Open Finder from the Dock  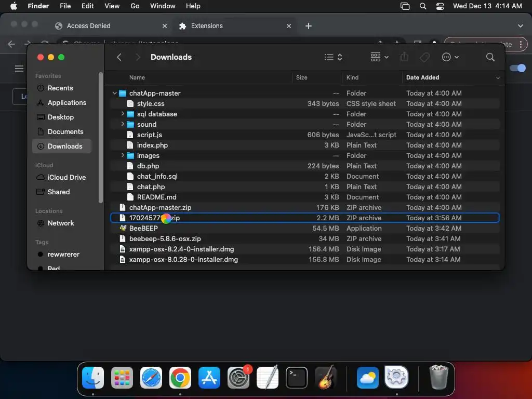click(x=93, y=378)
